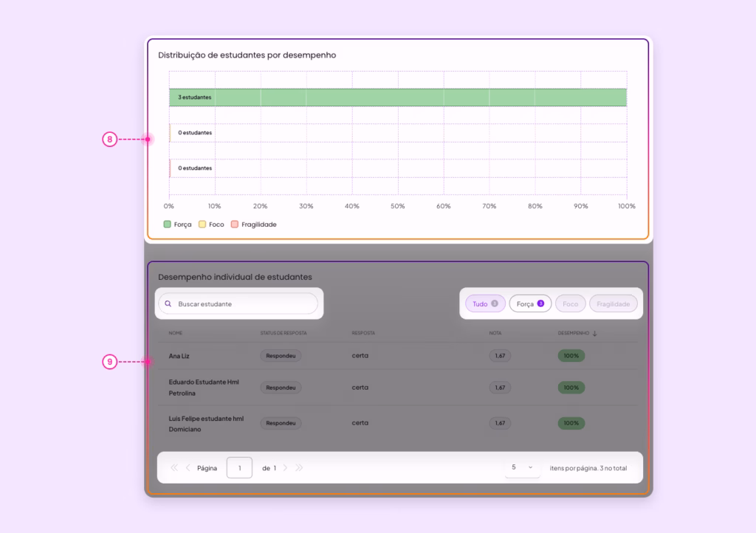This screenshot has width=756, height=533.
Task: Click the pink annotation marker 8
Action: pos(110,140)
